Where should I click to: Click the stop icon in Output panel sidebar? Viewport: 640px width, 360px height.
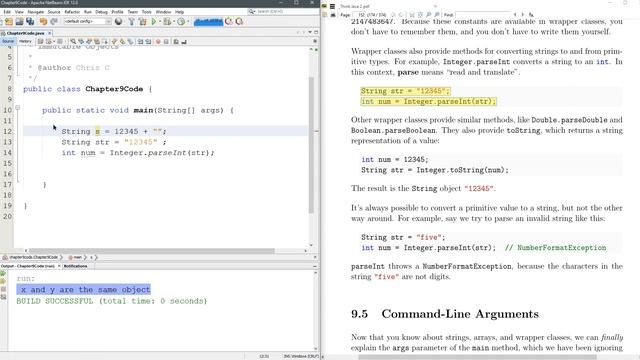coord(3,289)
